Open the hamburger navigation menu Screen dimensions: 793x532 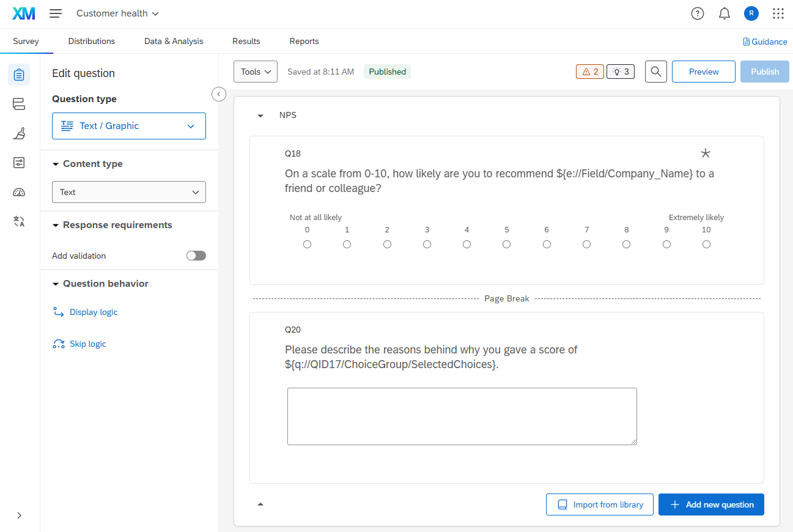(x=56, y=13)
